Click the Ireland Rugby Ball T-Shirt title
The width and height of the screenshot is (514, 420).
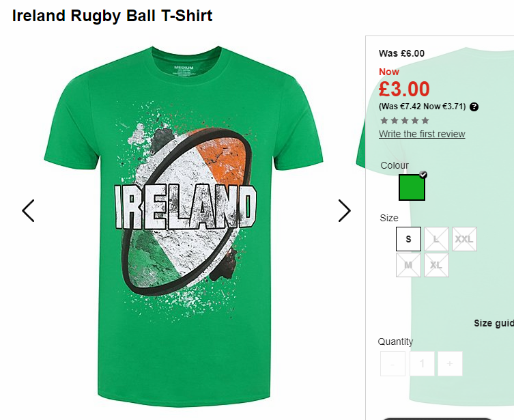(x=112, y=16)
